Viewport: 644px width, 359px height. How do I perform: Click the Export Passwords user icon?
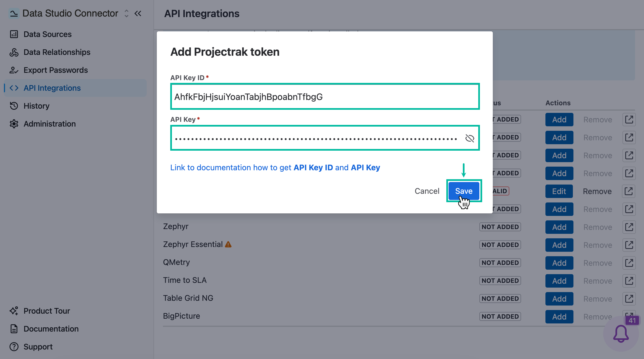click(x=14, y=70)
